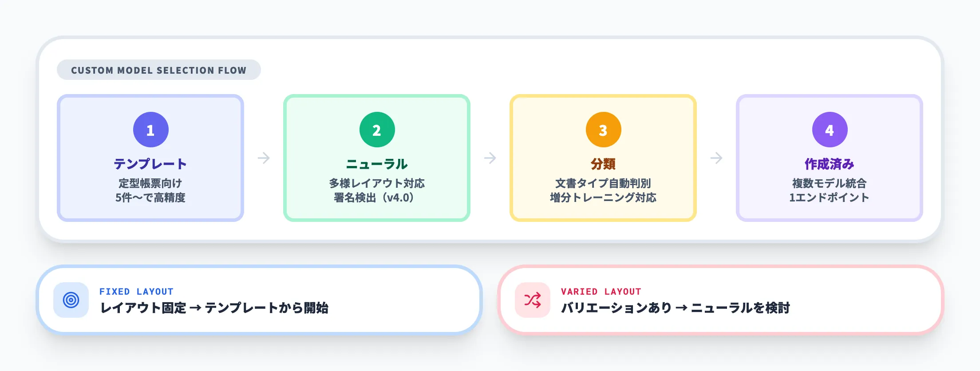Click arrow between テンプレート and ニューラル
This screenshot has height=371, width=980.
pyautogui.click(x=264, y=158)
